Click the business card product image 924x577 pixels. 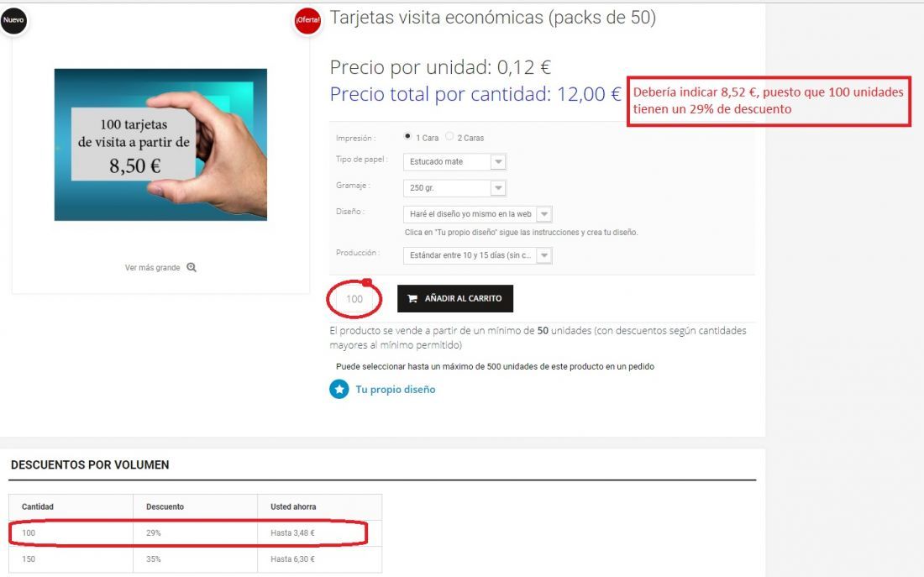click(x=160, y=145)
